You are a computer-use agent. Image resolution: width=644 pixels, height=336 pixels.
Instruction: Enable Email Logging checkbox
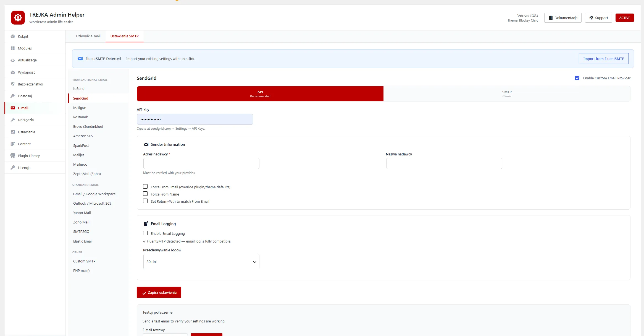click(145, 233)
